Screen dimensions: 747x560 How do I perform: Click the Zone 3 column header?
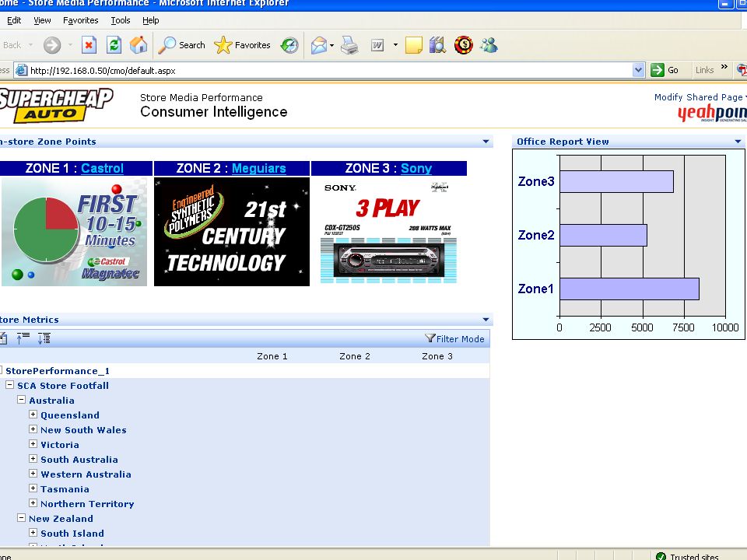pyautogui.click(x=437, y=356)
